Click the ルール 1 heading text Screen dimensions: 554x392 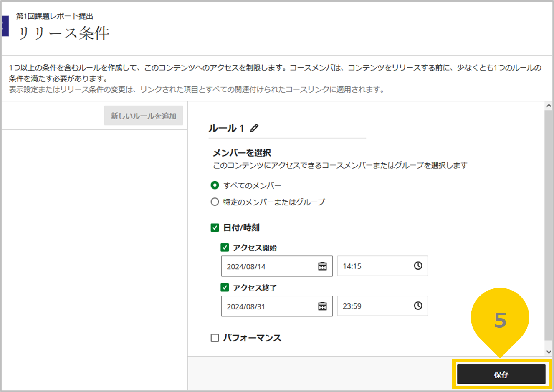click(226, 128)
